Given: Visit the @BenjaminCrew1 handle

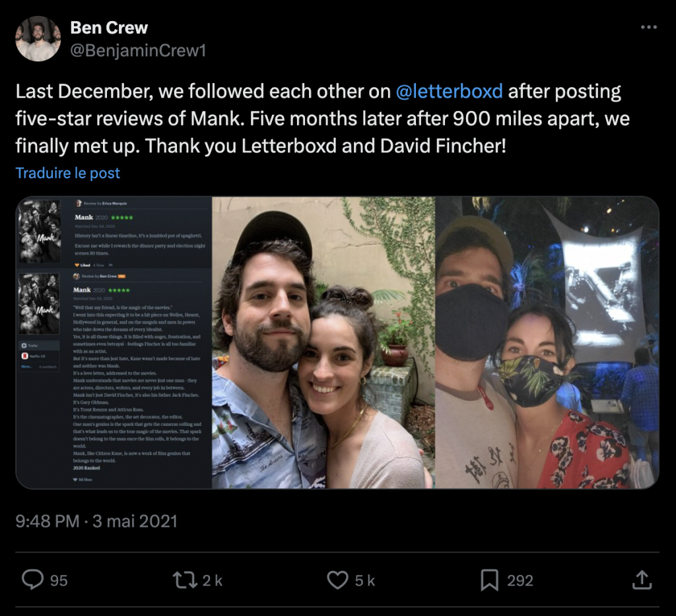Looking at the screenshot, I should pos(138,50).
